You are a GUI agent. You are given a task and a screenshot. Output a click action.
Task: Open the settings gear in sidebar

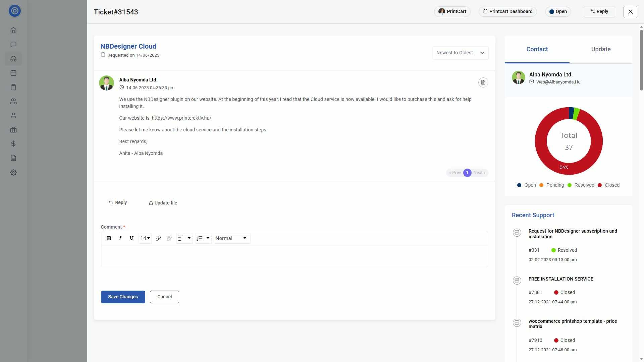(13, 172)
